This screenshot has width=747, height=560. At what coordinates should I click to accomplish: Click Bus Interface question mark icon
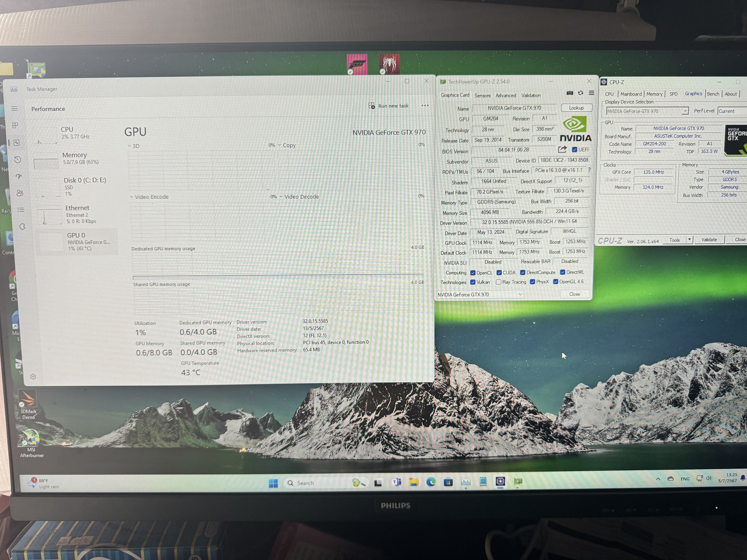[x=589, y=170]
